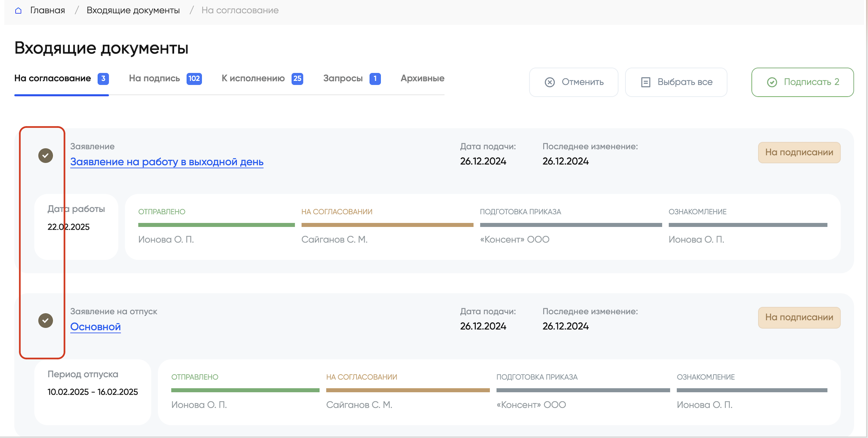Switch to the К исполнению tab
Image resolution: width=868 pixels, height=438 pixels.
[x=253, y=78]
